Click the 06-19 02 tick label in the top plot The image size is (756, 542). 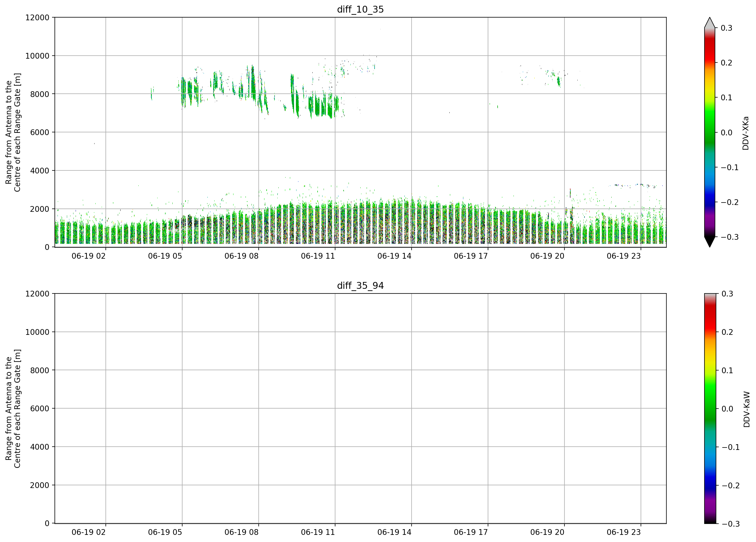tap(88, 256)
